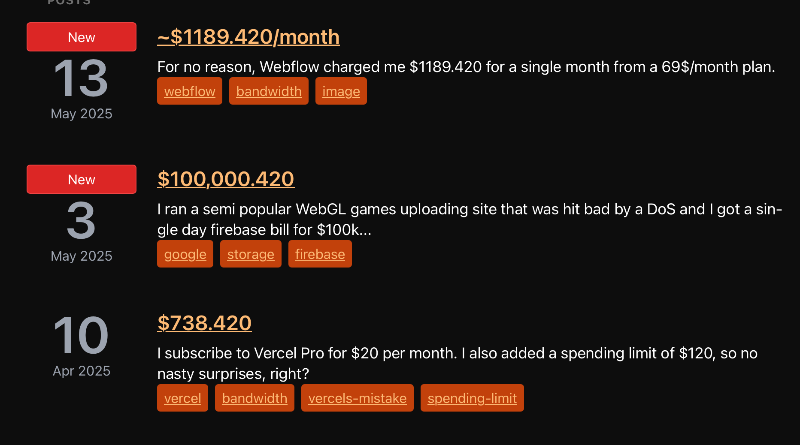800x445 pixels.
Task: Choose the vercel tag
Action: [x=182, y=398]
